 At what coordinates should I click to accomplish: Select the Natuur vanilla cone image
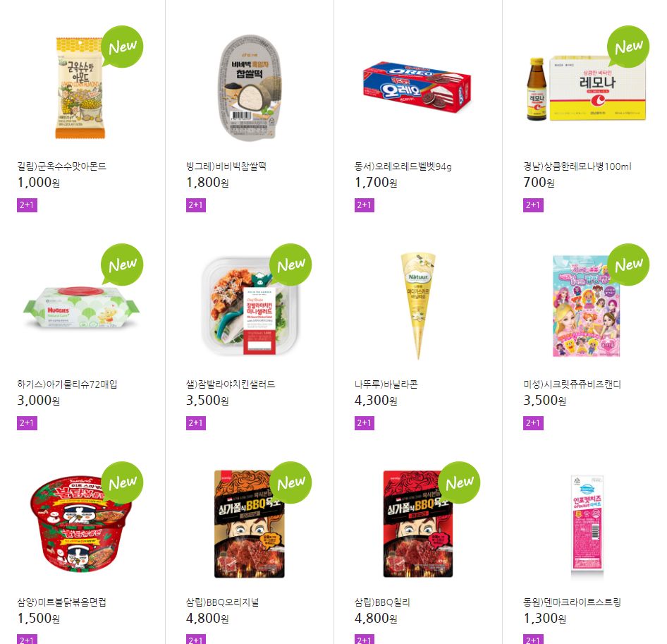pyautogui.click(x=418, y=305)
